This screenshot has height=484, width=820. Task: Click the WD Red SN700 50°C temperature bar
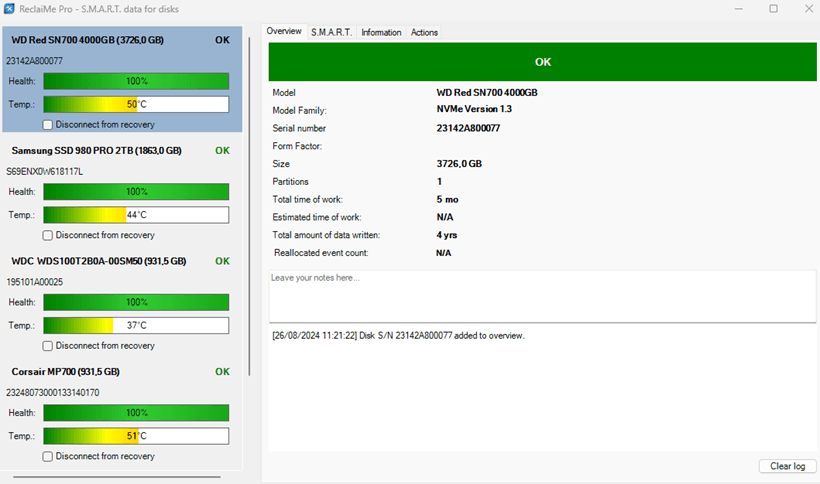[136, 105]
